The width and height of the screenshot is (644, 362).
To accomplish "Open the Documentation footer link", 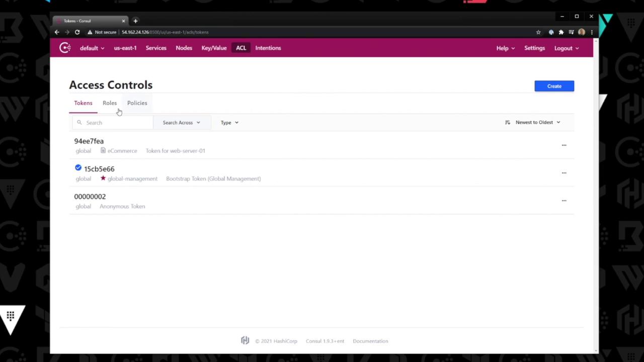I will tap(370, 341).
